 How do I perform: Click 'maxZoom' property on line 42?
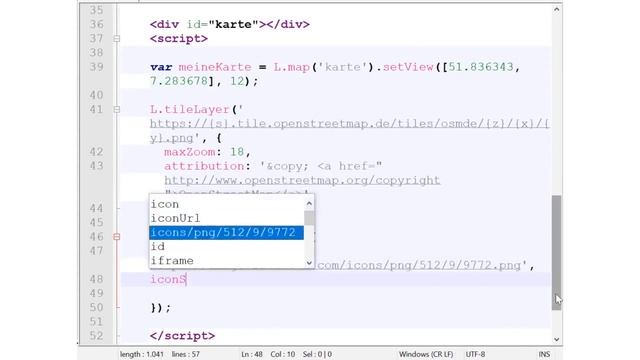[x=189, y=152]
